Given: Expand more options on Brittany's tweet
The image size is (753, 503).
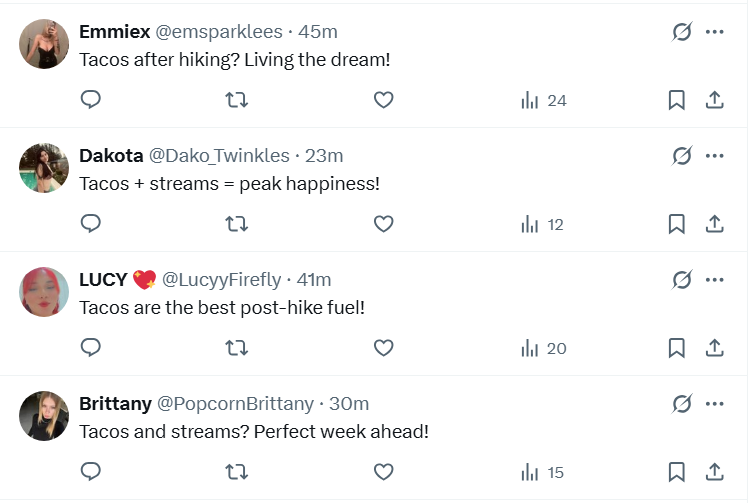Looking at the screenshot, I should [714, 404].
